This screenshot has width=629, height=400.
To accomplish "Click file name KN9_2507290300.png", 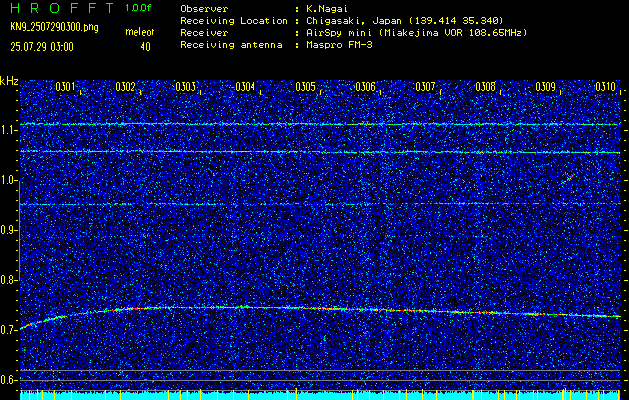I will click(x=54, y=27).
